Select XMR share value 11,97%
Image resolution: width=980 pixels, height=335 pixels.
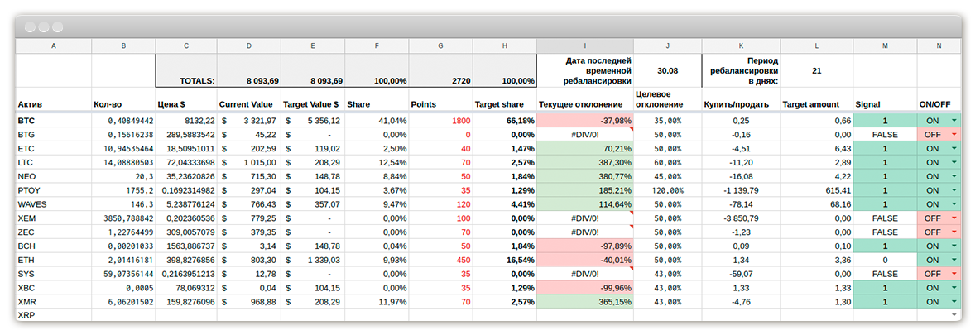point(377,301)
